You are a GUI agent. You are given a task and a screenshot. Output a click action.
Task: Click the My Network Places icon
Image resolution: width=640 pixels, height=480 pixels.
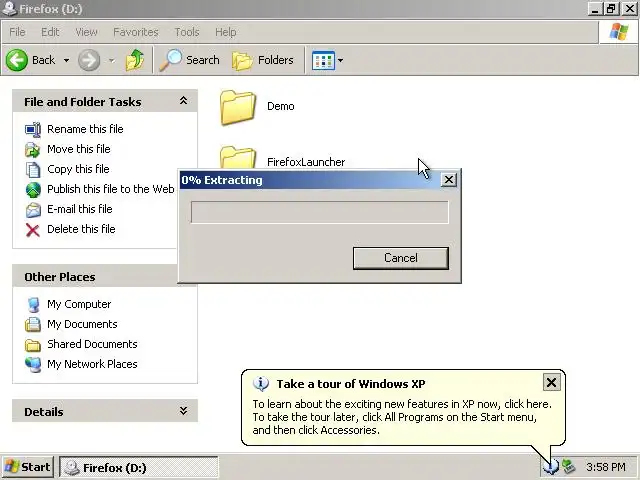click(33, 365)
